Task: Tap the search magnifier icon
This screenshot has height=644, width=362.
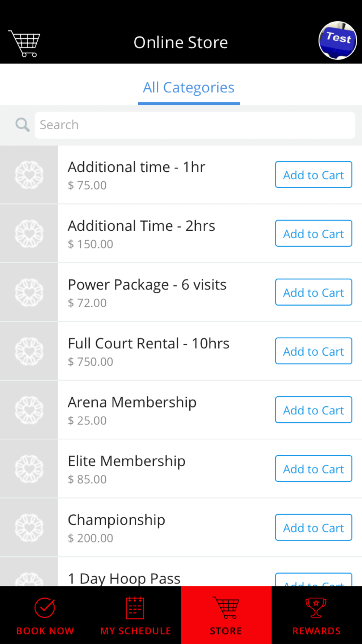Action: click(x=22, y=125)
